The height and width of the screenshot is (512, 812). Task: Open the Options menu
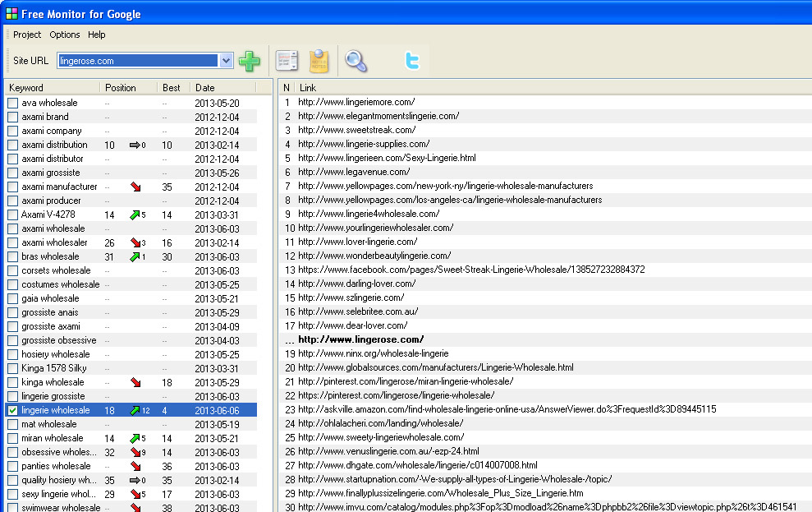[x=65, y=35]
